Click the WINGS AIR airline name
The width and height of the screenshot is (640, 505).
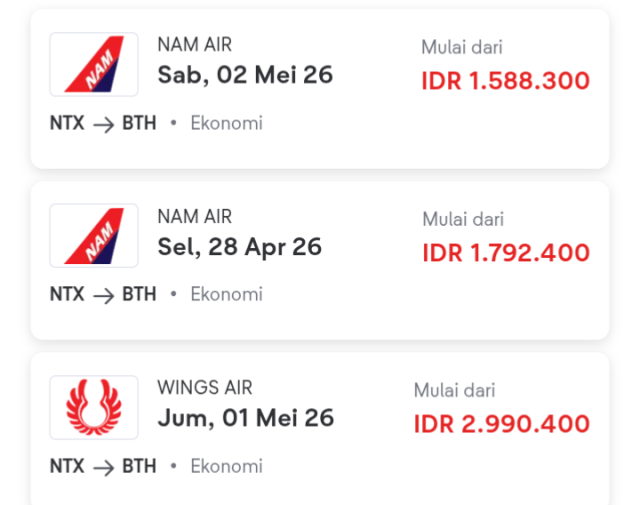point(205,388)
